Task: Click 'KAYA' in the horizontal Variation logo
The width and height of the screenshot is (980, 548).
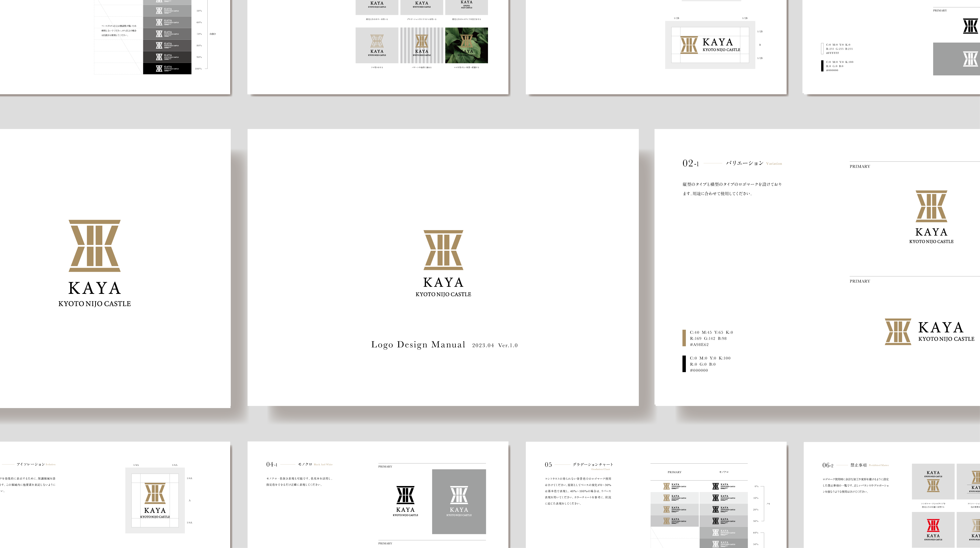Action: 940,328
